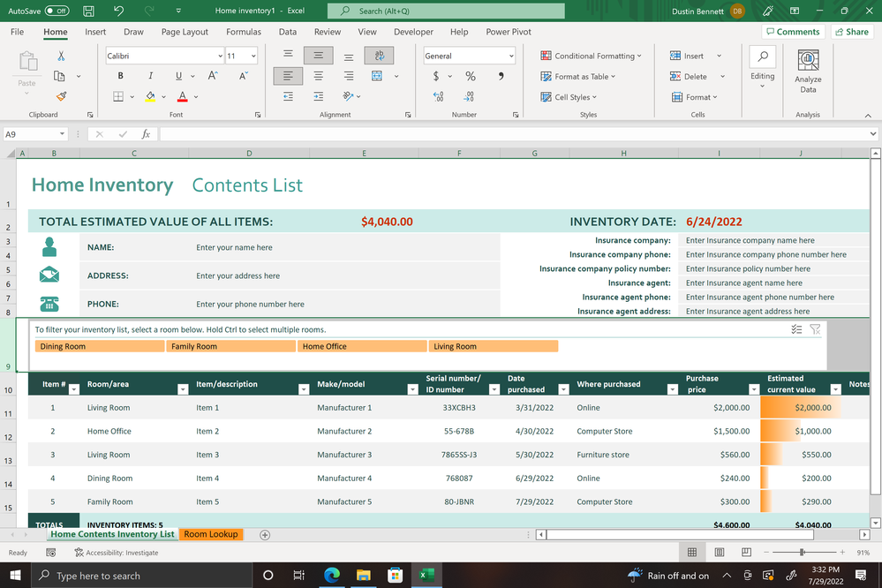Expand the Number Format General dropdown

click(x=511, y=56)
